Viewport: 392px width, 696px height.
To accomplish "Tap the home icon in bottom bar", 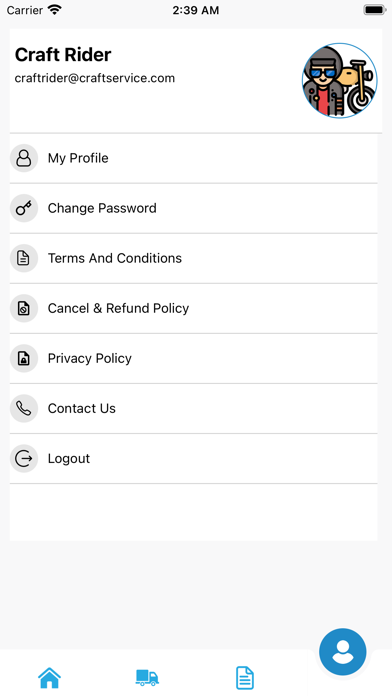I will coord(49,677).
